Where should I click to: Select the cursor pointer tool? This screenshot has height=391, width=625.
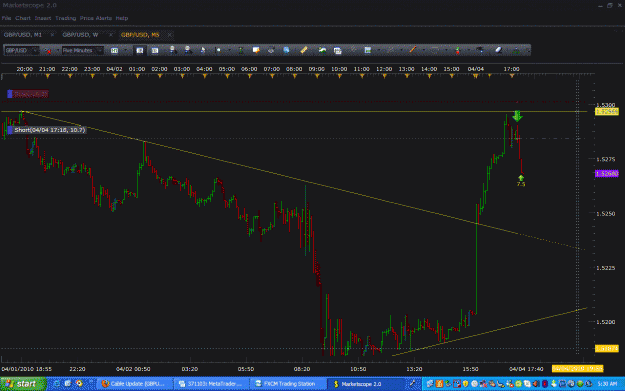tap(203, 51)
